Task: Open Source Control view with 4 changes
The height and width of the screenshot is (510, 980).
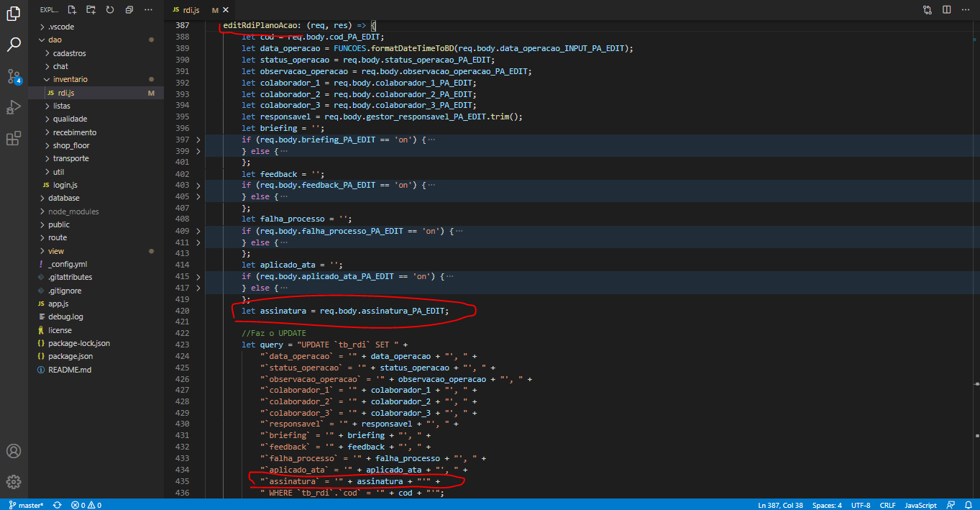Action: click(x=14, y=76)
